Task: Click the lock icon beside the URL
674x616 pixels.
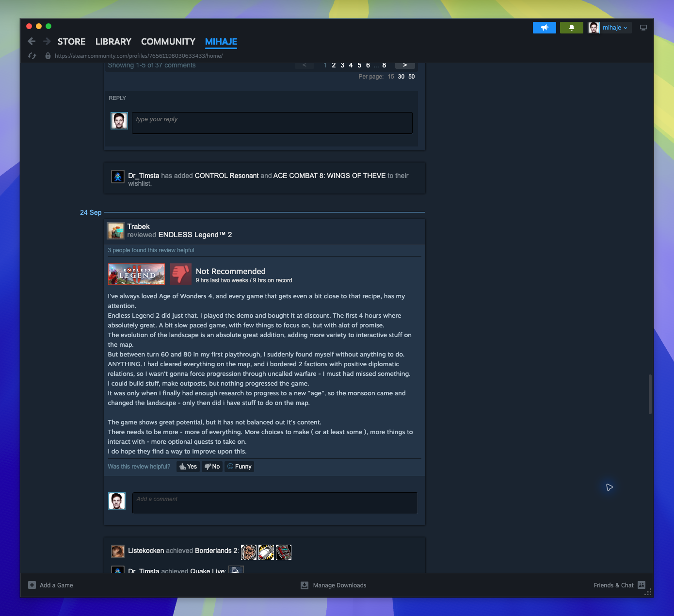Action: pyautogui.click(x=48, y=56)
